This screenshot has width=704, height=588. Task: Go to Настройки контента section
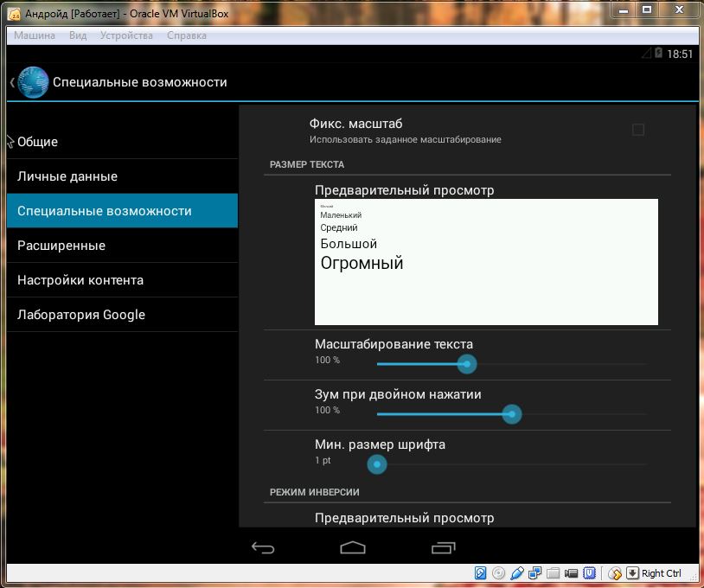[x=80, y=280]
